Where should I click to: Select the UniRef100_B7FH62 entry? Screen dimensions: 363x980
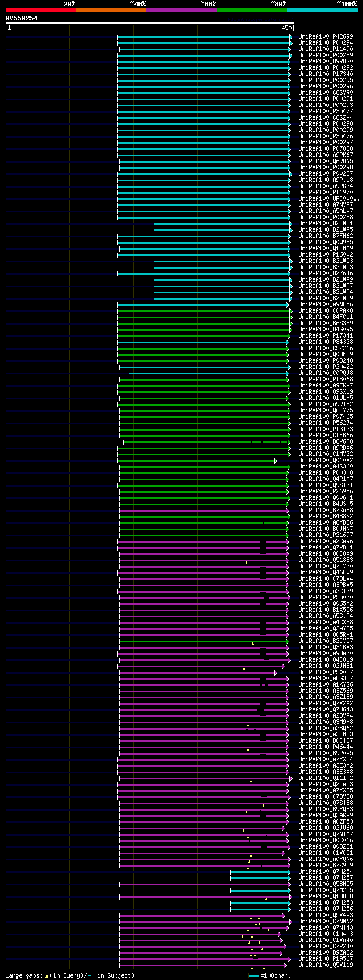point(326,236)
